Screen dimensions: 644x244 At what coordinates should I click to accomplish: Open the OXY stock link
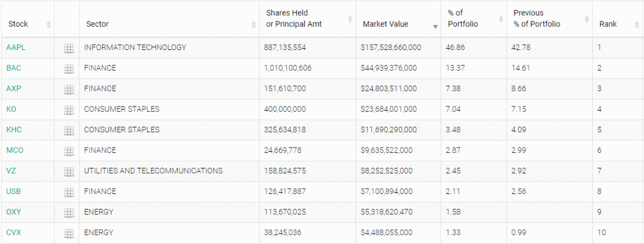coord(14,212)
